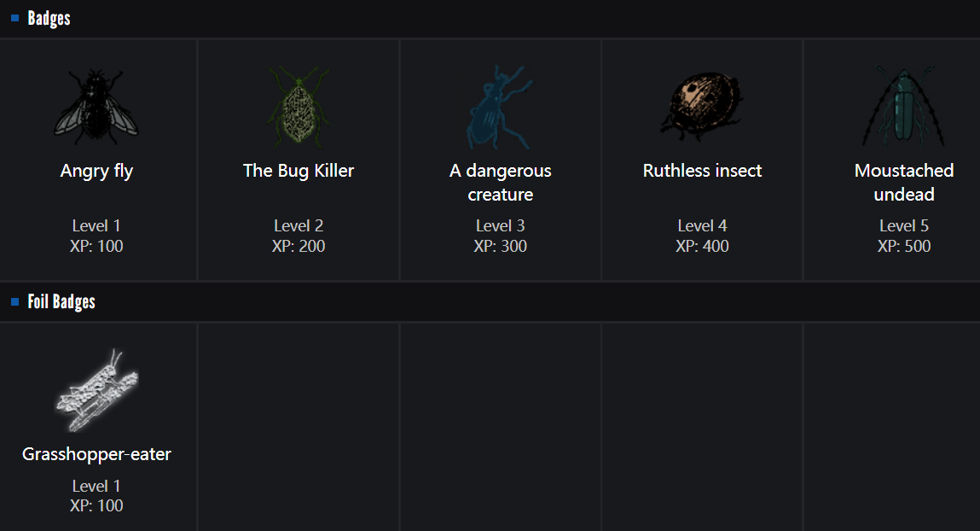Click the Angry fly badge title
Image resolution: width=980 pixels, height=531 pixels.
coord(96,171)
